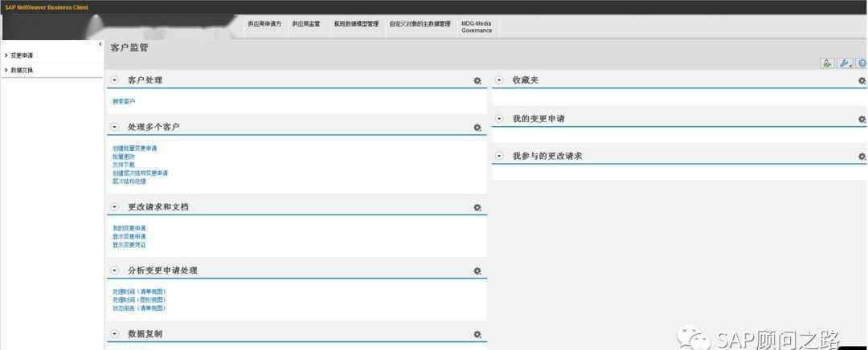Collapse the 我参与的更改请求 section
Image resolution: width=868 pixels, height=350 pixels.
[499, 157]
